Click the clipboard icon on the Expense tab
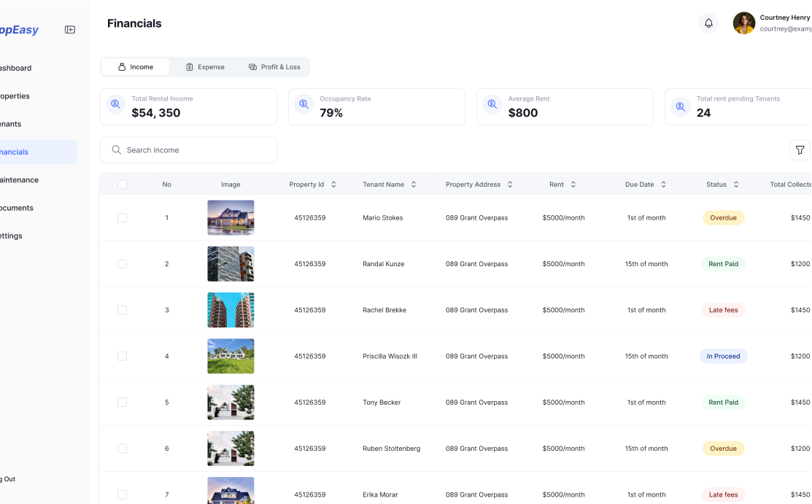 tap(190, 67)
